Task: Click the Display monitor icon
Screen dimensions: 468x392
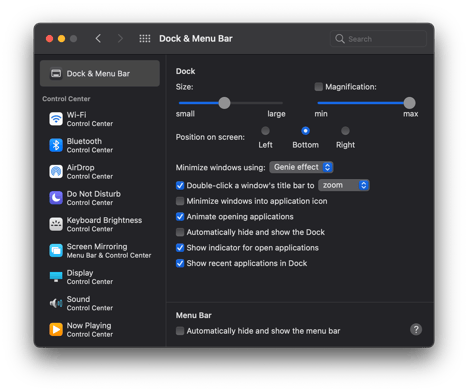Action: point(56,277)
